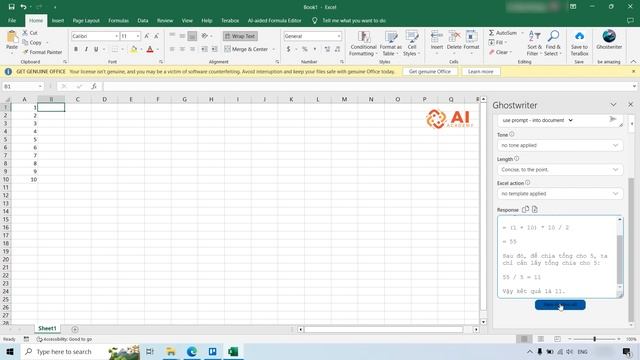Click the insert response document icon
This screenshot has height=360, width=640.
coord(535,209)
